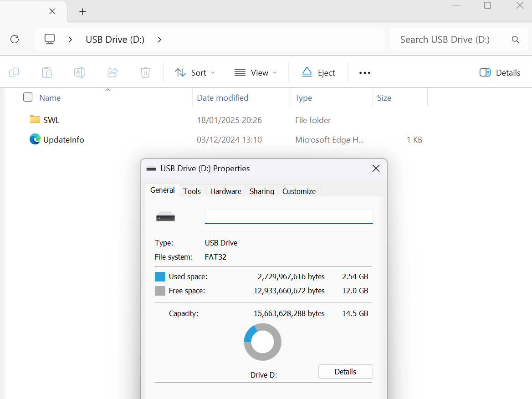
Task: Click the drive label text field
Action: [289, 217]
